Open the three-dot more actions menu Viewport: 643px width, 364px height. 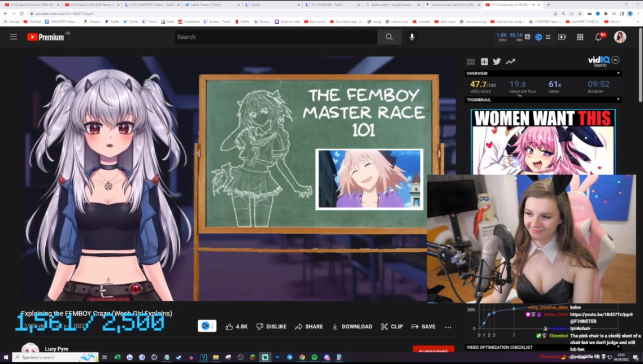448,327
